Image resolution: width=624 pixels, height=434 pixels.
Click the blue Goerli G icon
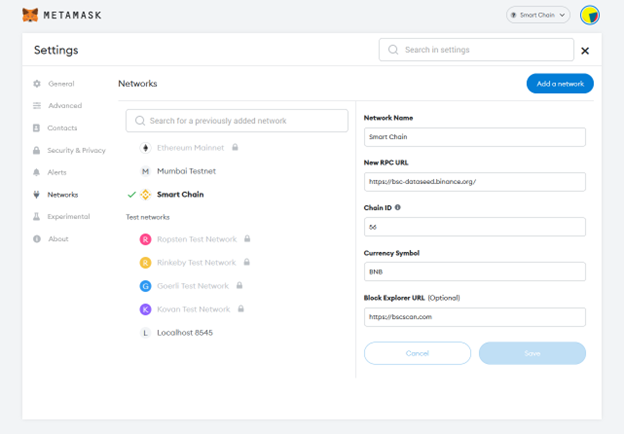pos(145,286)
